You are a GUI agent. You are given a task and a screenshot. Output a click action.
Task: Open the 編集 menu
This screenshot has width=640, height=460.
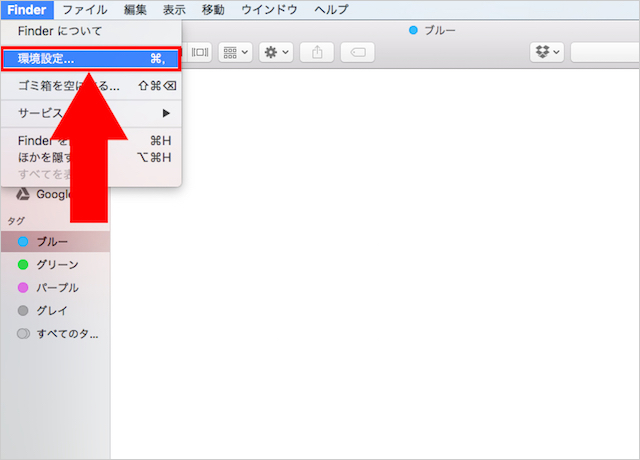click(135, 9)
